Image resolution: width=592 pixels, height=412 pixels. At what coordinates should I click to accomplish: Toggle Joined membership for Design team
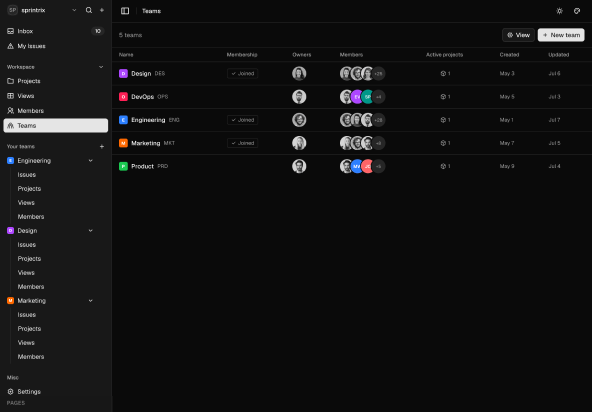[242, 73]
